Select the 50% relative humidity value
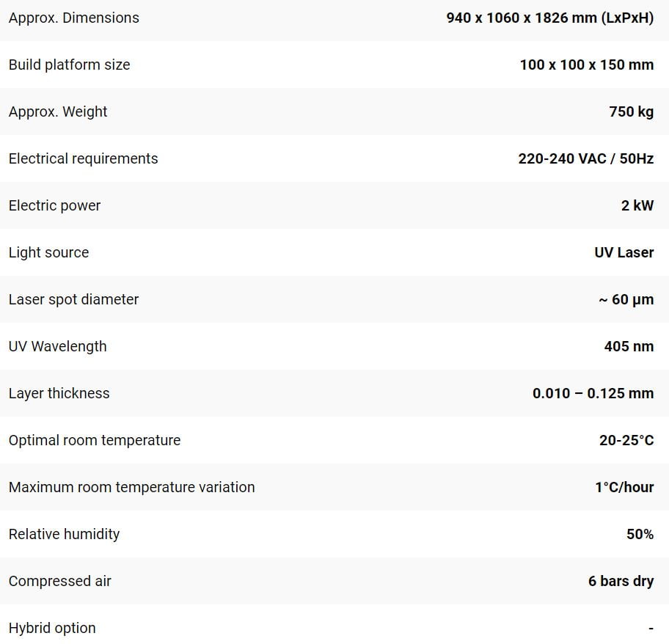Screen dimensions: 669x644 (640, 534)
